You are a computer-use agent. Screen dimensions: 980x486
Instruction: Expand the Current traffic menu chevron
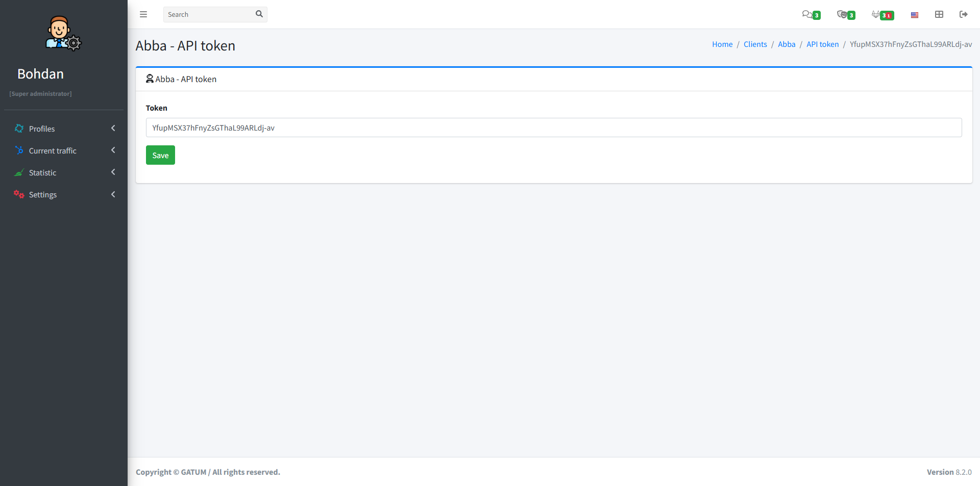click(113, 150)
